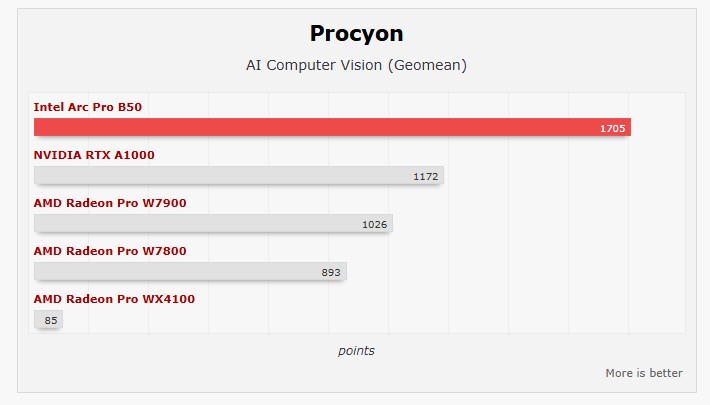Click the AMD Radeon Pro W7800 label
The height and width of the screenshot is (405, 710).
(x=110, y=251)
